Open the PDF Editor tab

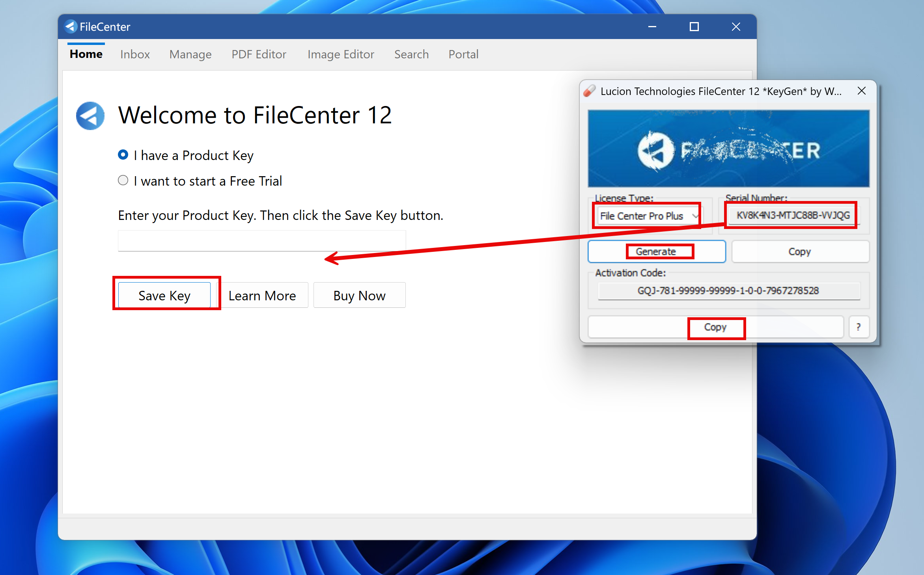[259, 54]
